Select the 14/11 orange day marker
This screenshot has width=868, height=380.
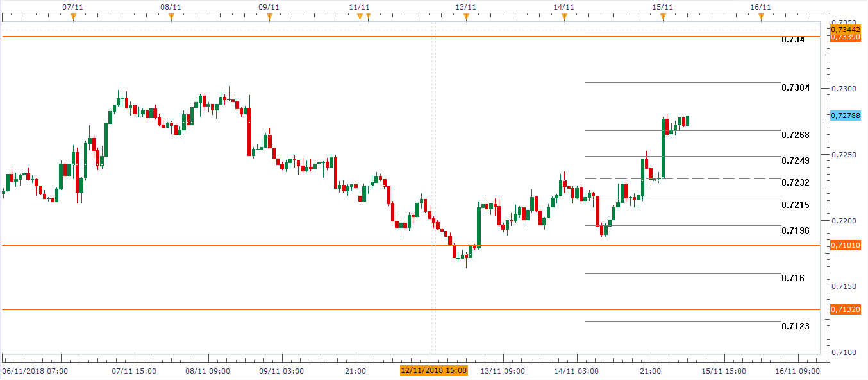coord(564,17)
